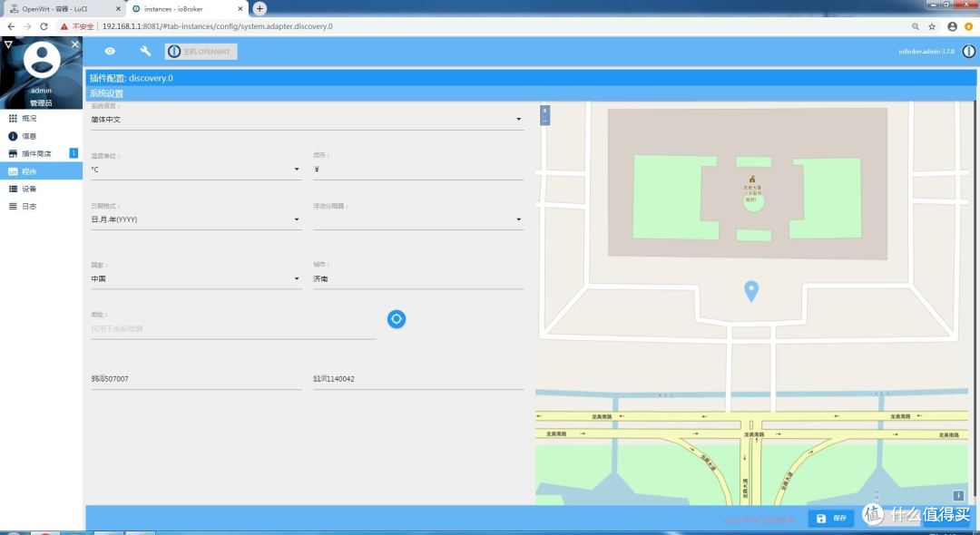This screenshot has height=535, width=980.
Task: Open 信息 info page in sidebar
Action: click(29, 136)
